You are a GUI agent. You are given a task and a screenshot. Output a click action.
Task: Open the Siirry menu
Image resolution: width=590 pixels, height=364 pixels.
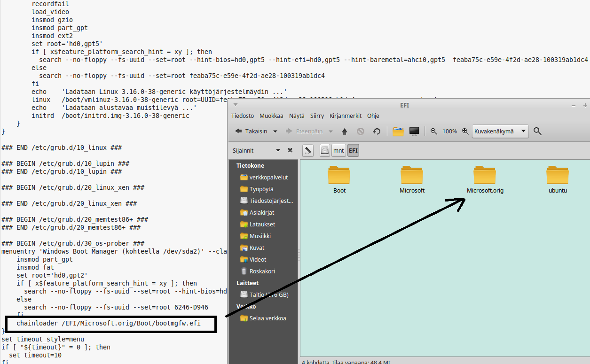click(317, 116)
